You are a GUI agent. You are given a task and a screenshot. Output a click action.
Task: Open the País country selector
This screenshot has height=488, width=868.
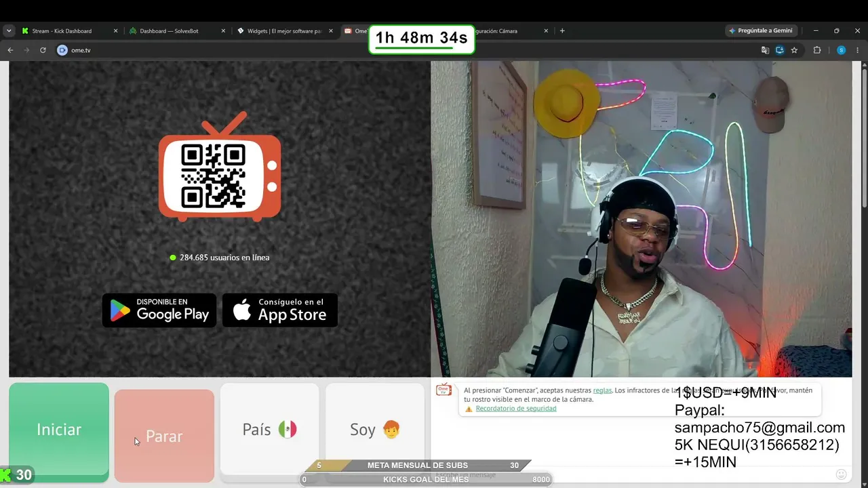click(x=269, y=430)
